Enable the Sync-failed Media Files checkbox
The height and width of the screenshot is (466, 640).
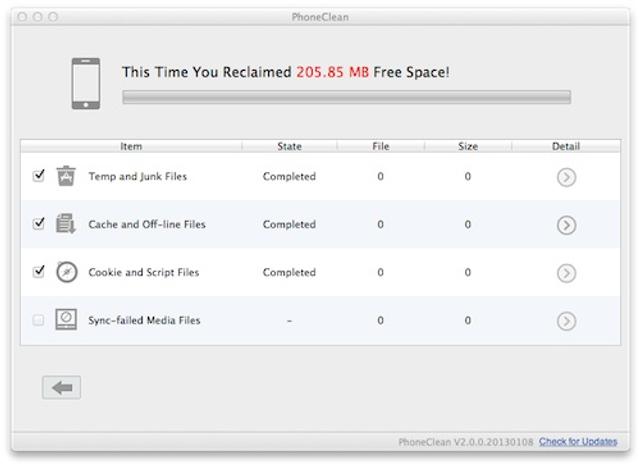click(39, 320)
